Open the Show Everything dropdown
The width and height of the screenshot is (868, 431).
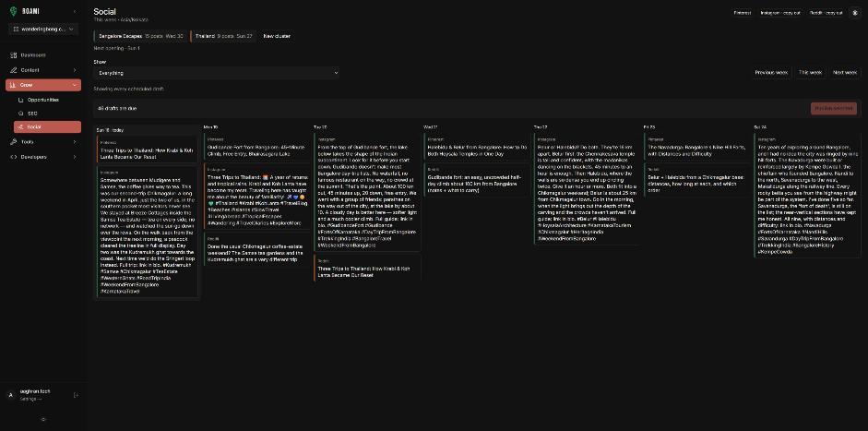pos(217,73)
